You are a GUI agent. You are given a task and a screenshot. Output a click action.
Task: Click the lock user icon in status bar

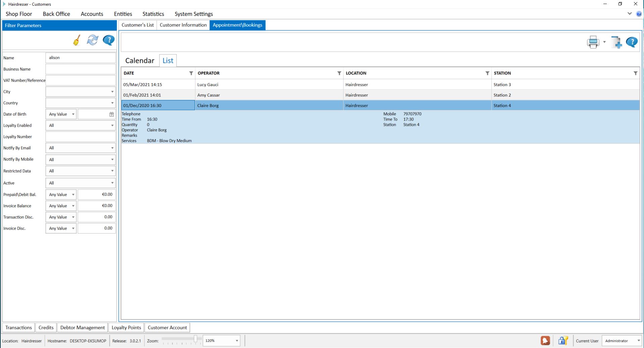click(x=563, y=341)
